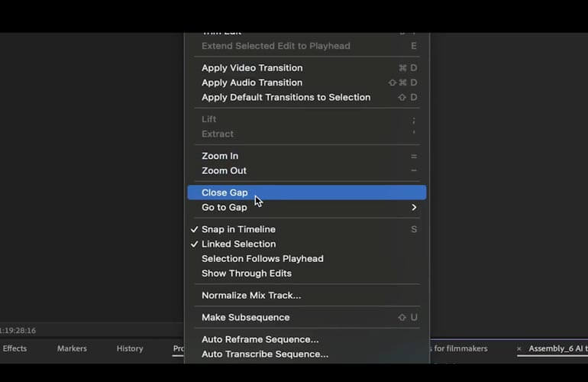Toggle Linked Selection option
Image resolution: width=588 pixels, height=382 pixels.
(307, 244)
